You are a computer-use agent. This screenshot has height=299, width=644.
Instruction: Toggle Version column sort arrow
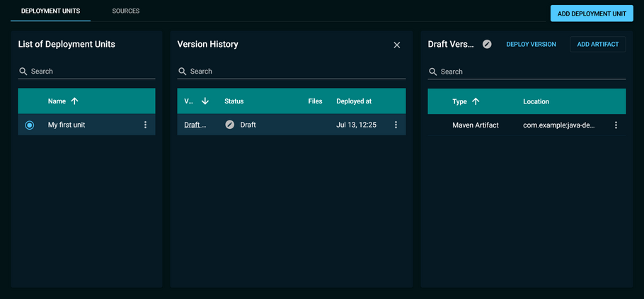205,101
